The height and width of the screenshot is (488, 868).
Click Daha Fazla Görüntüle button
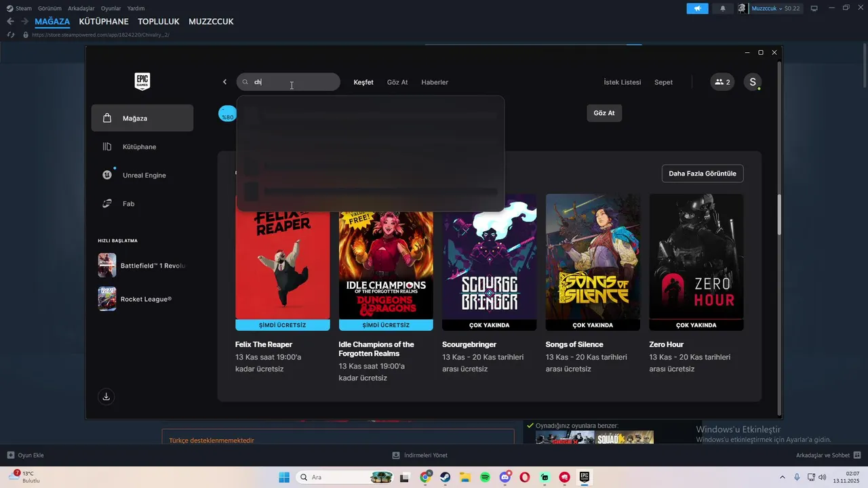pos(703,174)
